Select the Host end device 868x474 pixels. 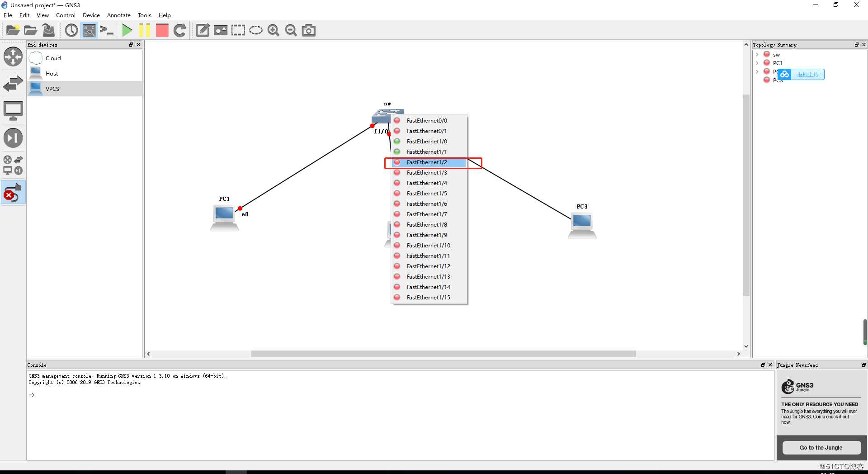point(85,73)
